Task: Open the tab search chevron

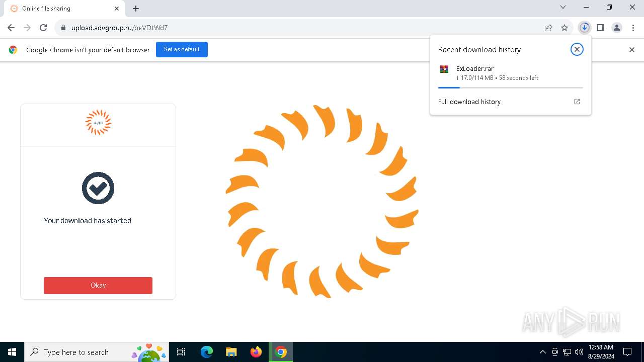Action: coord(563,7)
